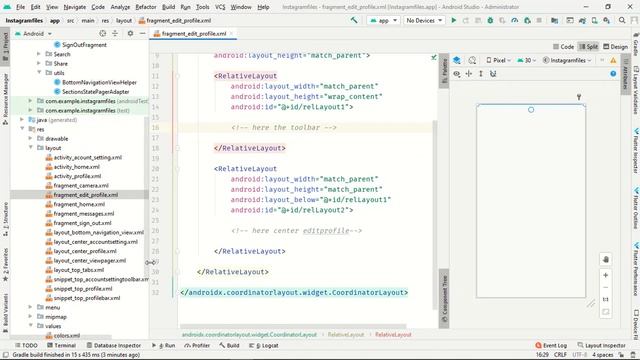Open the No Devices dropdown
This screenshot has height=360, width=640.
(424, 20)
